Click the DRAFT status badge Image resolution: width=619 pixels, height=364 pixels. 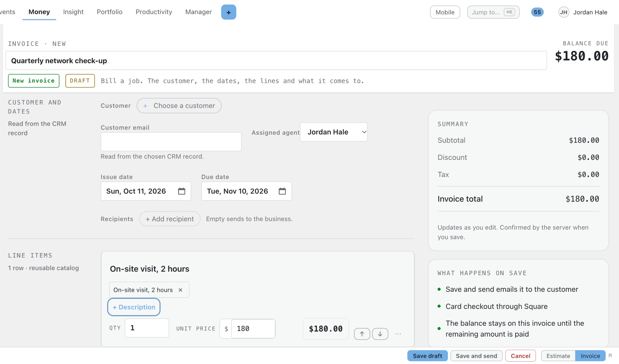[x=80, y=81]
